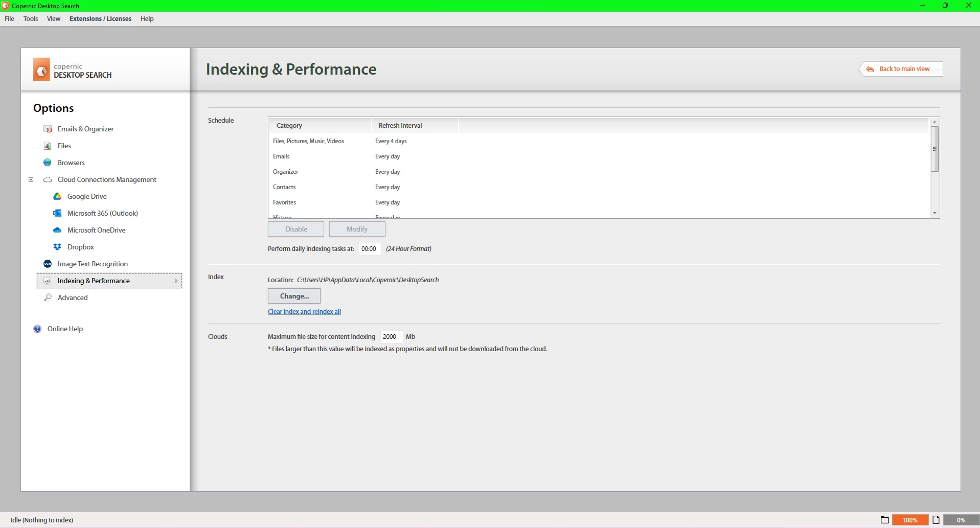
Task: Click the Microsoft 365 Outlook icon
Action: pos(57,213)
